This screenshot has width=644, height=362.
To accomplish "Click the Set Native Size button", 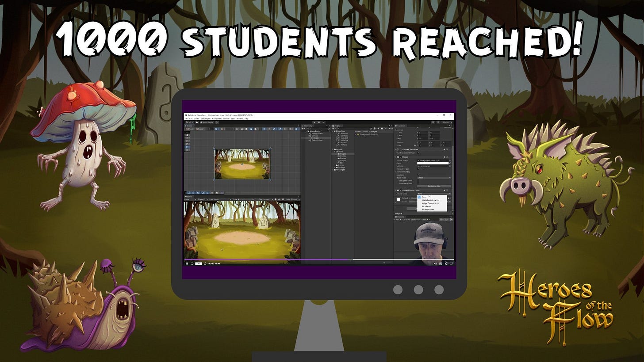I will point(434,186).
